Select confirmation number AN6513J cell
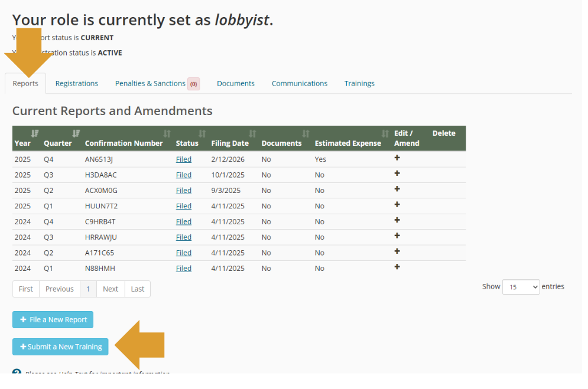 99,159
